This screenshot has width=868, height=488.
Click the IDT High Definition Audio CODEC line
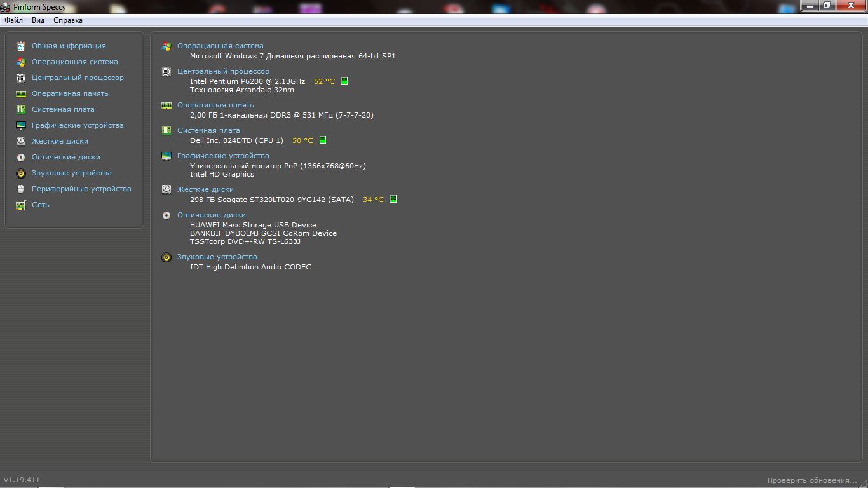(x=250, y=267)
